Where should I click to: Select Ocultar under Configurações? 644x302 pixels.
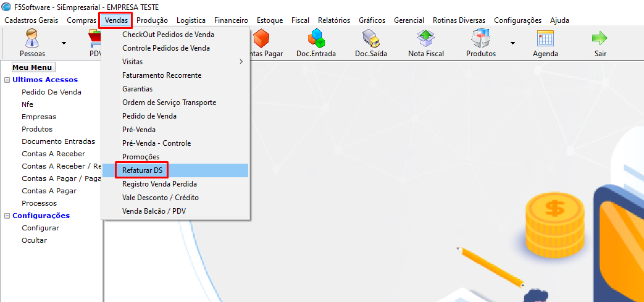35,240
